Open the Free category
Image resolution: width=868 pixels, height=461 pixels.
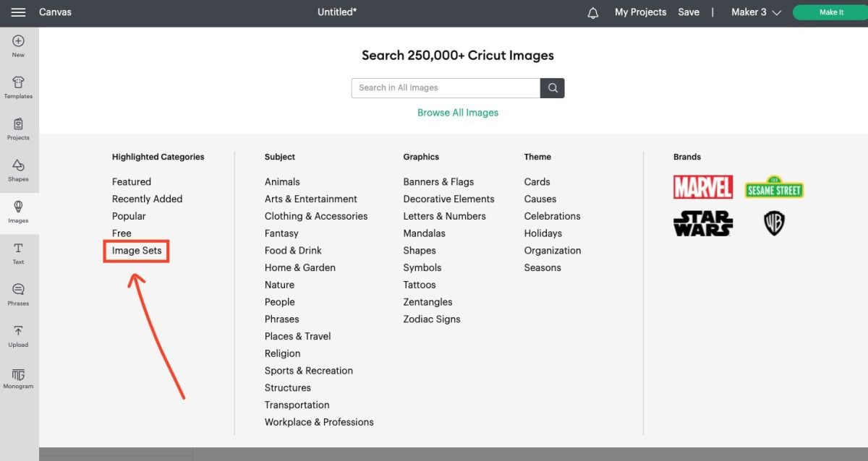(x=122, y=233)
